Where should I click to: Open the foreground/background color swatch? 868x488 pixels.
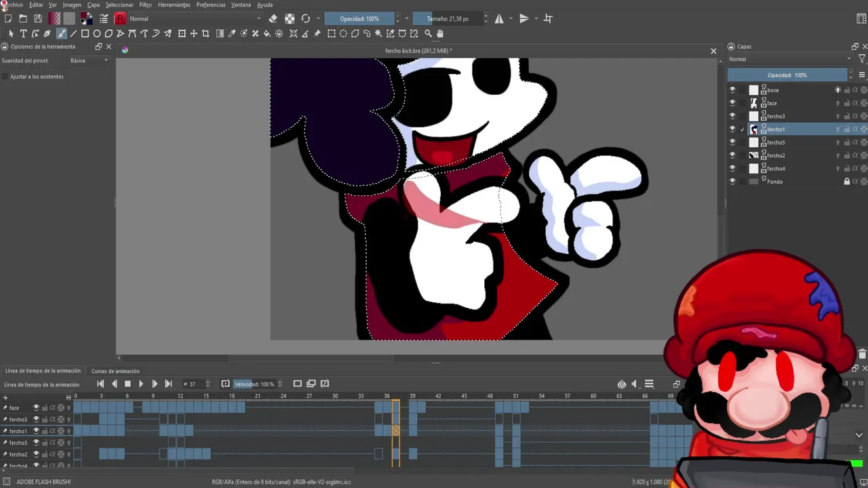(87, 18)
